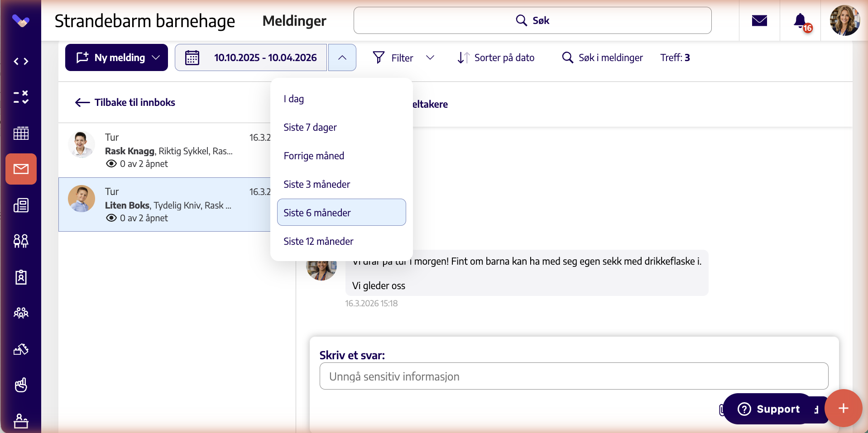This screenshot has width=868, height=433.
Task: Open the Ny melding dropdown button
Action: [116, 57]
